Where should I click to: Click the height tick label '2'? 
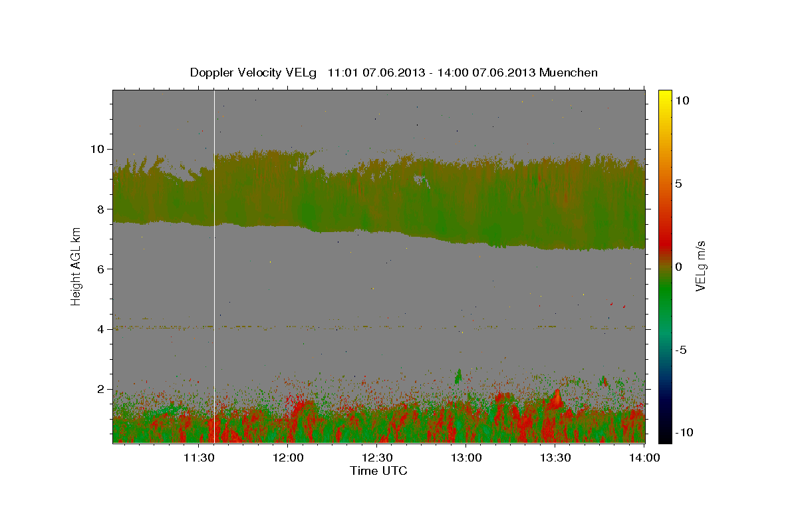pyautogui.click(x=102, y=389)
